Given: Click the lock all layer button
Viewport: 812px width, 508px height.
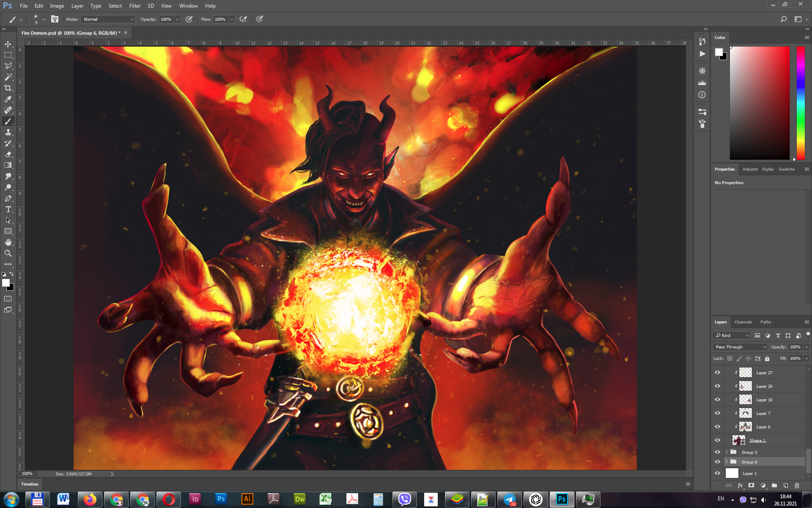Looking at the screenshot, I should tap(767, 359).
